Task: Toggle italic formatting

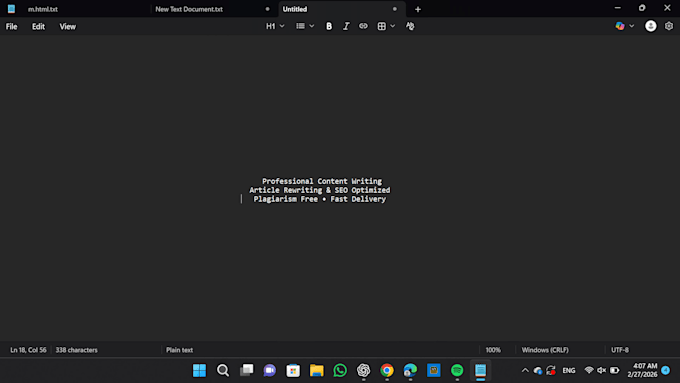Action: pyautogui.click(x=346, y=26)
